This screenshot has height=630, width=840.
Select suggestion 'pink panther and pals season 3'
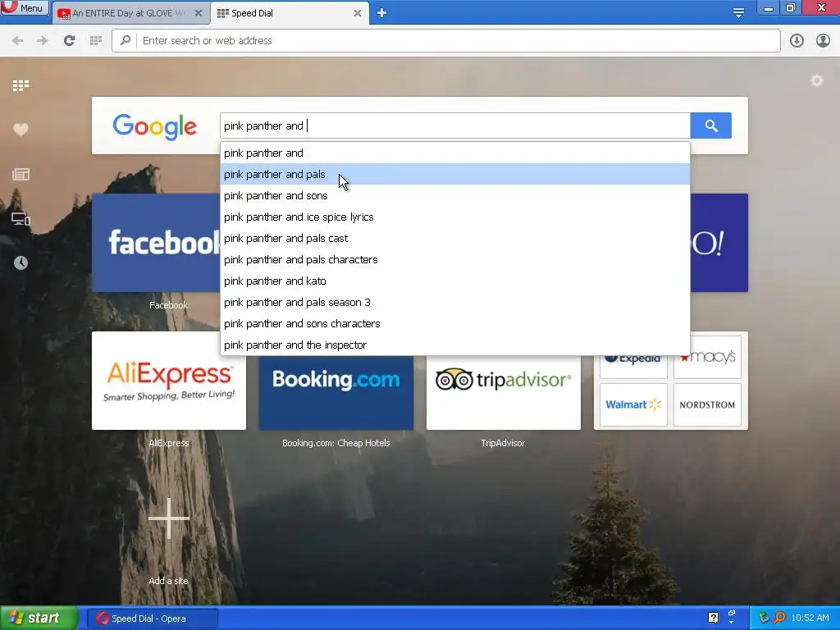click(454, 303)
